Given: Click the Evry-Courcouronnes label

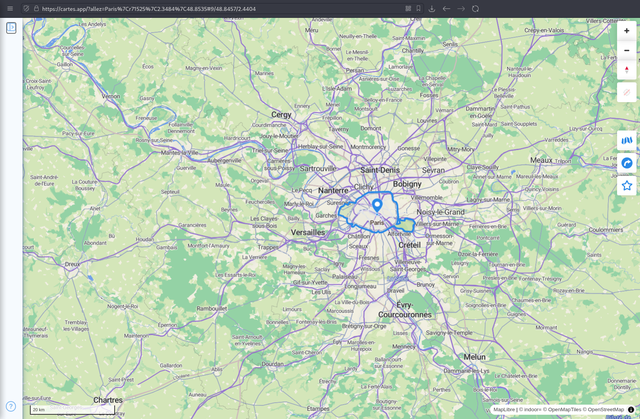Looking at the screenshot, I should tap(404, 310).
